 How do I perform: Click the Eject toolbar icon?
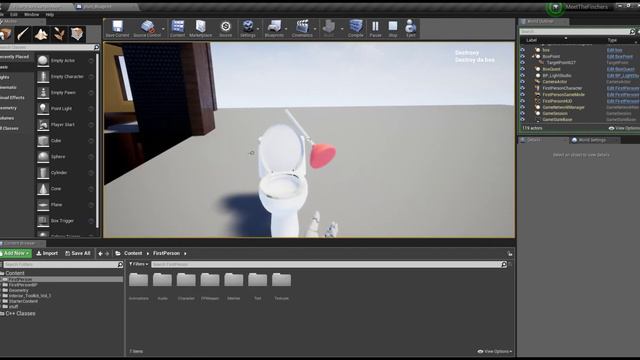pyautogui.click(x=410, y=29)
